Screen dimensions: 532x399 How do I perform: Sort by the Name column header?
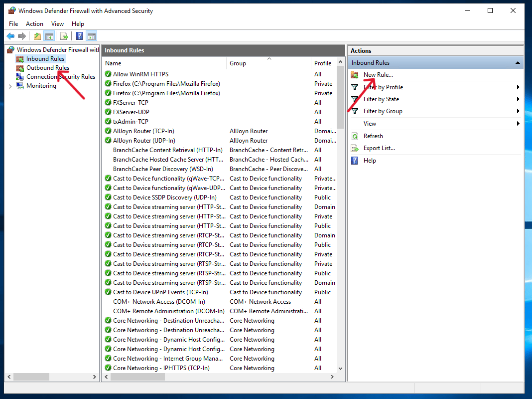(x=164, y=63)
